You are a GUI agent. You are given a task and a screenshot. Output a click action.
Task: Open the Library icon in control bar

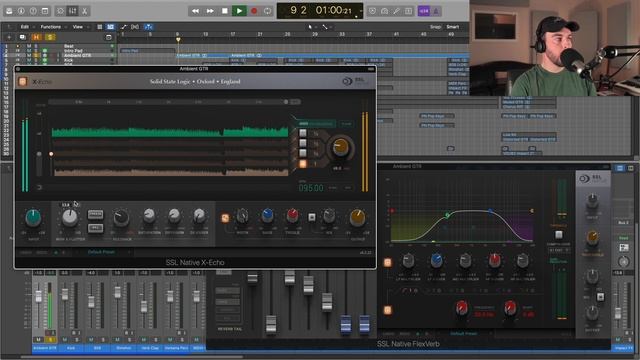9,11
